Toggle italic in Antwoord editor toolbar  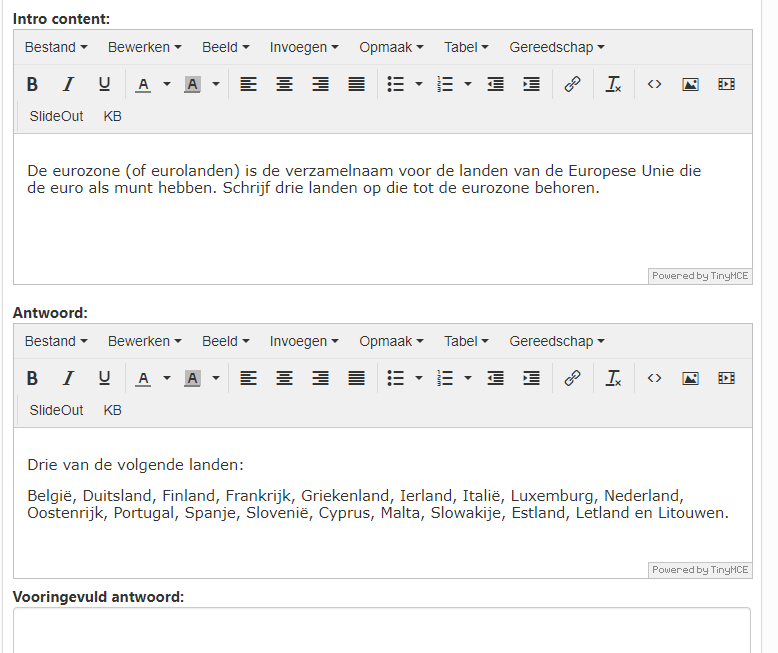coord(68,379)
